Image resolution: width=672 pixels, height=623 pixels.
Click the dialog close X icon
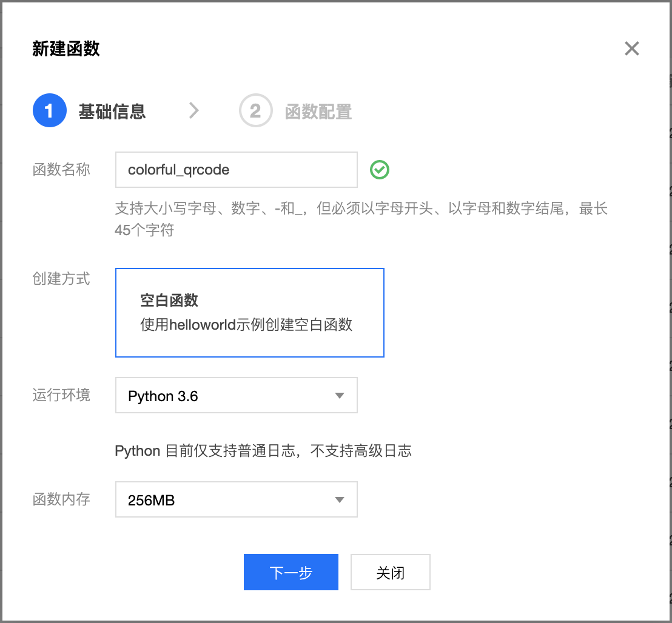(x=631, y=48)
